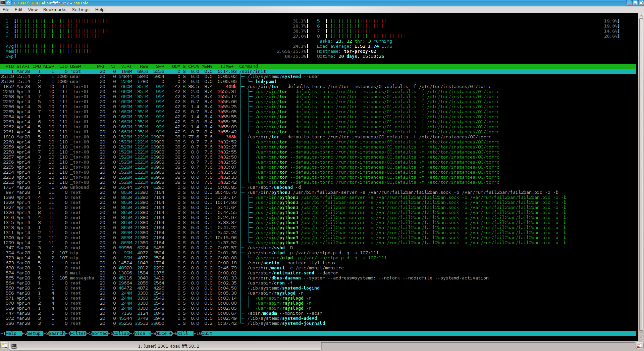The image size is (644, 351).
Task: Click the keep-above arrow icon in title bar
Action: [x=9, y=3]
